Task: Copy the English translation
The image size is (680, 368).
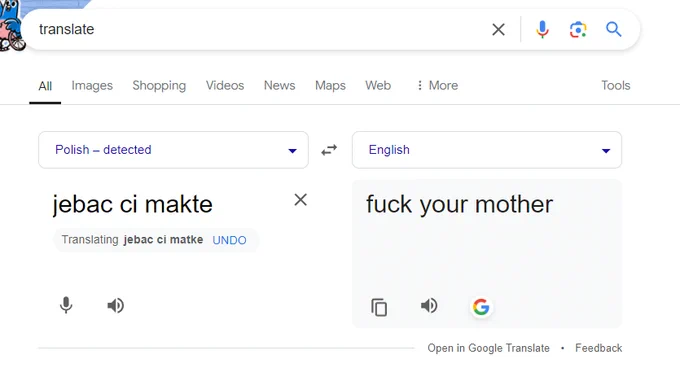Action: click(x=379, y=307)
